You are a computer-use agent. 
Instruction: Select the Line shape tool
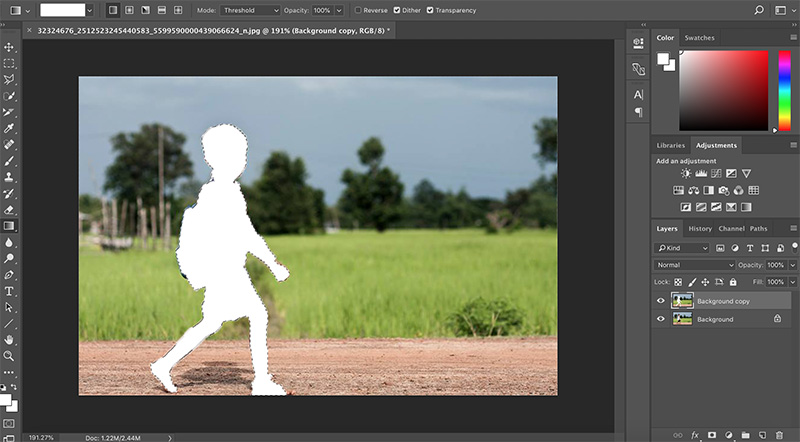(9, 324)
